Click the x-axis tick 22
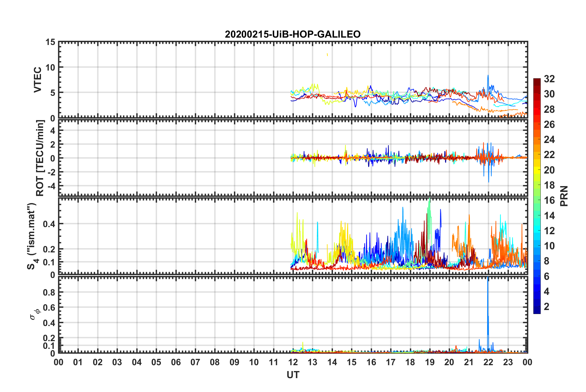 point(488,362)
